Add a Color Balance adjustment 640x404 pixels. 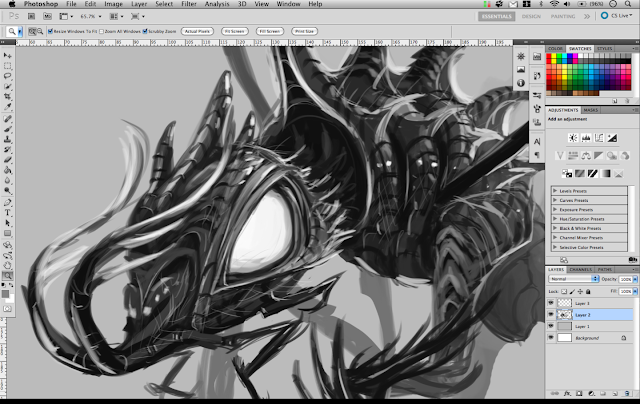pos(586,155)
